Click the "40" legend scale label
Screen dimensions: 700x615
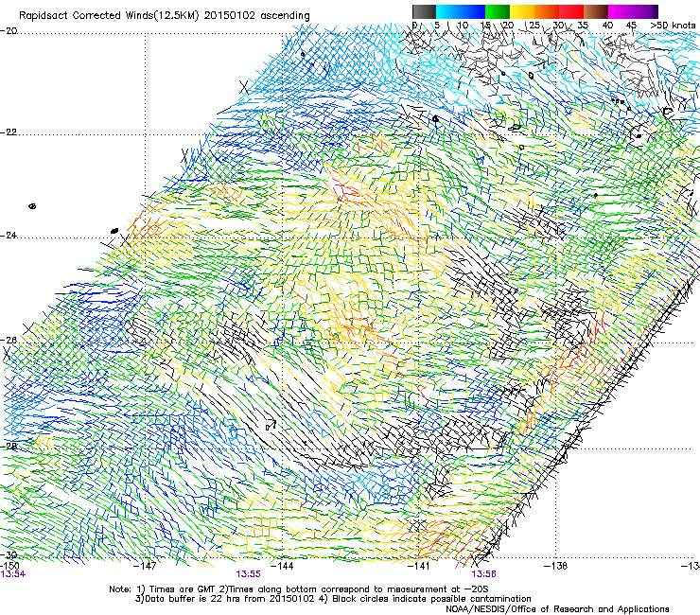(x=607, y=26)
